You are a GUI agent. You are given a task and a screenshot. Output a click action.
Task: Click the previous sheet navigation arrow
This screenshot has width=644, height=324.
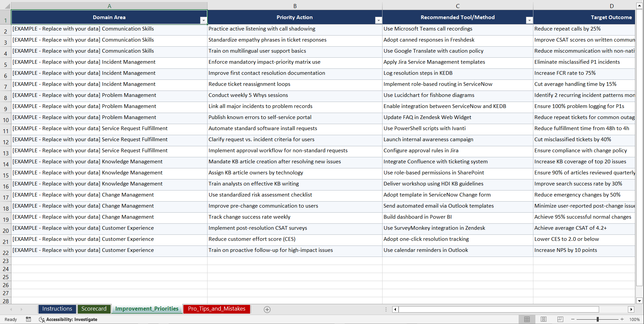(12, 309)
